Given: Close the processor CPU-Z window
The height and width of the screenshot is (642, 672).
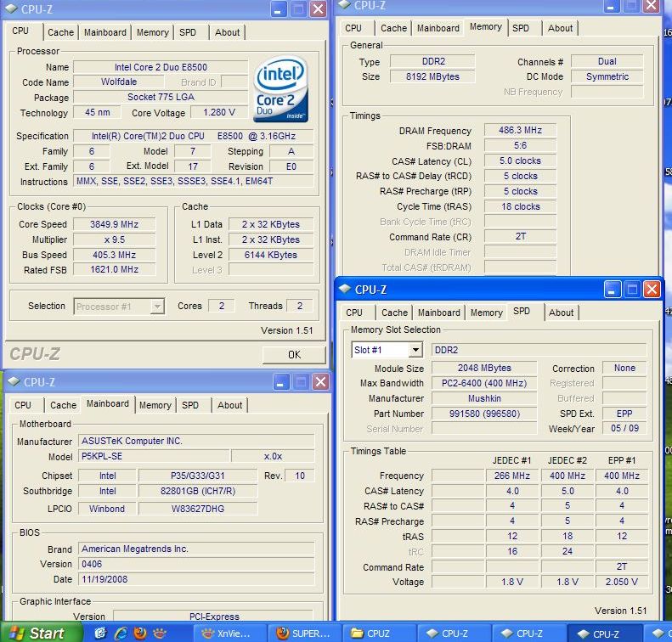Looking at the screenshot, I should pyautogui.click(x=318, y=9).
